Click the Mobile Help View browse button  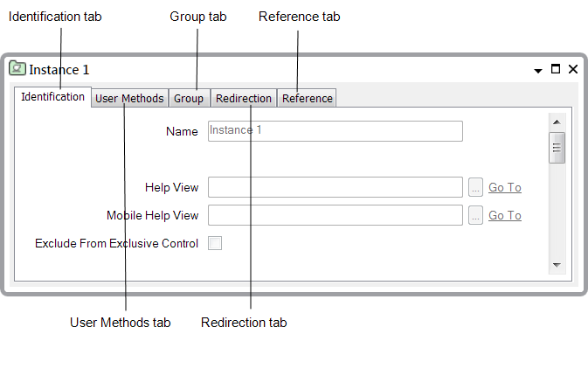475,215
